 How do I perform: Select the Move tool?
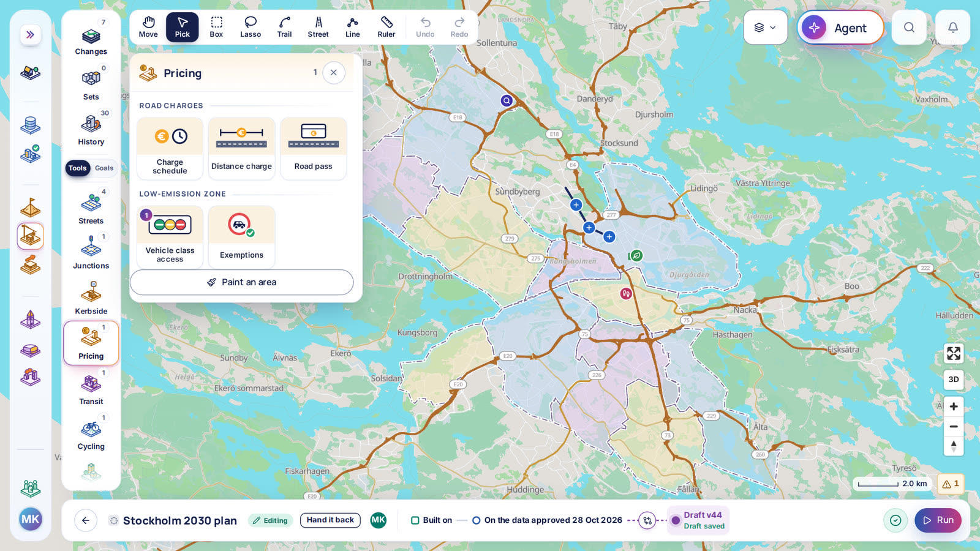tap(148, 27)
